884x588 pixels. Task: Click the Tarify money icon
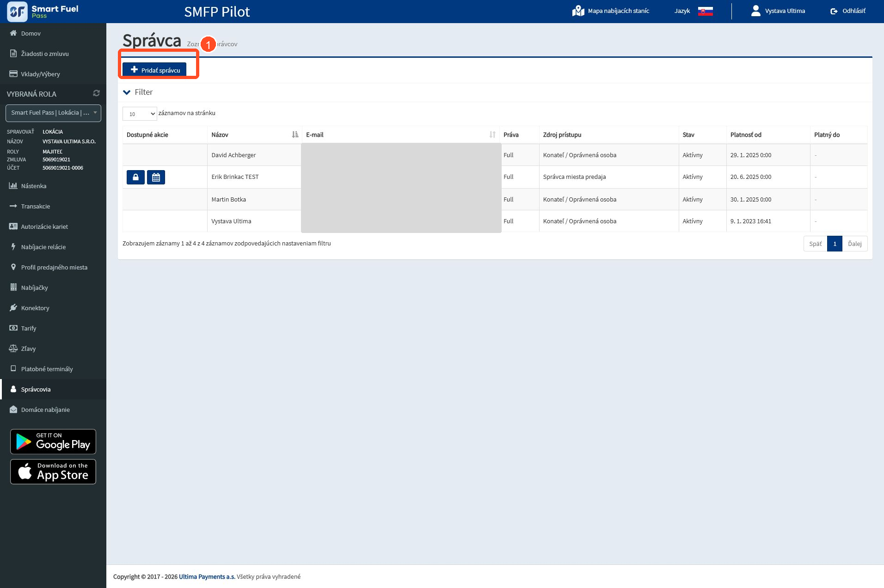[13, 328]
